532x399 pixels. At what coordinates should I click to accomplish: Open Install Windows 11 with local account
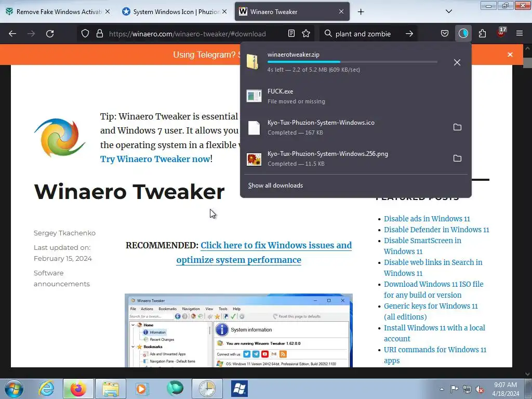(434, 333)
